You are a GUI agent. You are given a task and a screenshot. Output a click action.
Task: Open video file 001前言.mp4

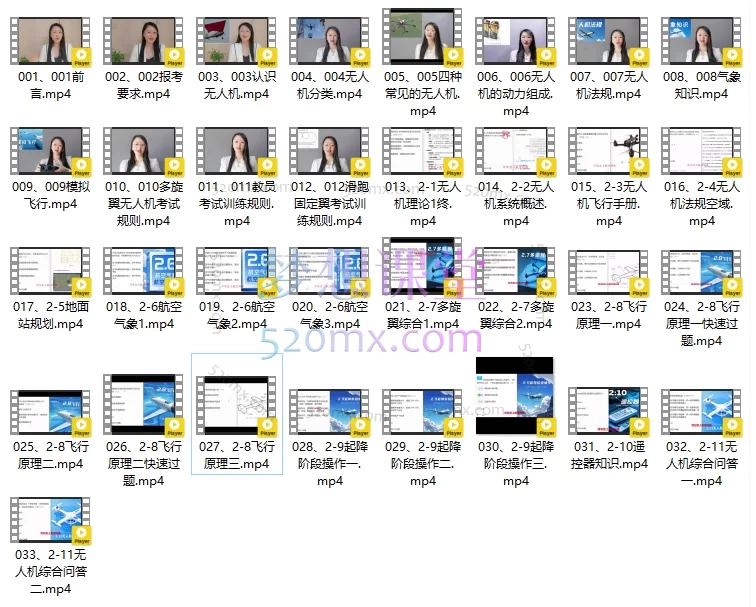coord(51,40)
